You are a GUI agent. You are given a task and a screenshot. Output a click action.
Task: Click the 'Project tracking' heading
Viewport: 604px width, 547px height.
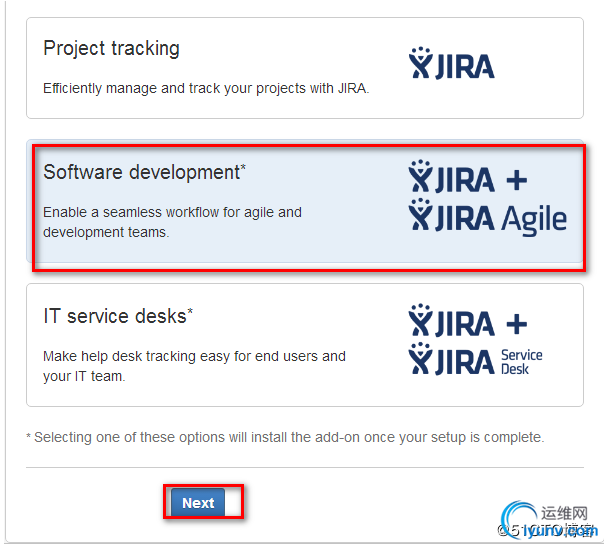point(111,49)
